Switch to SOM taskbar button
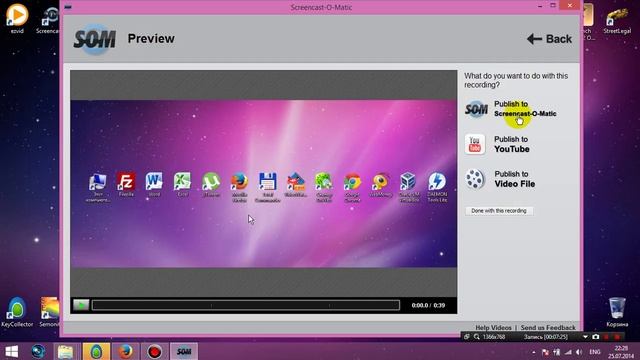 pyautogui.click(x=184, y=351)
